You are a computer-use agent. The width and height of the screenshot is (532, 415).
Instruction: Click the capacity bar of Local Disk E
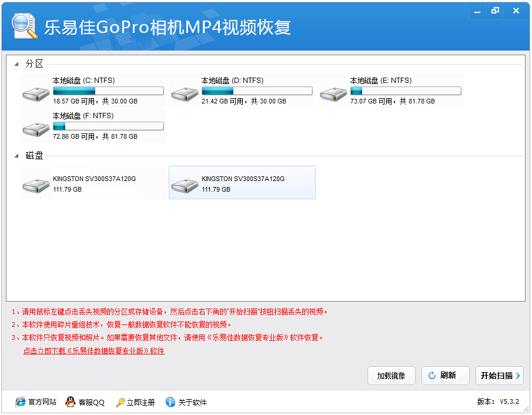406,91
